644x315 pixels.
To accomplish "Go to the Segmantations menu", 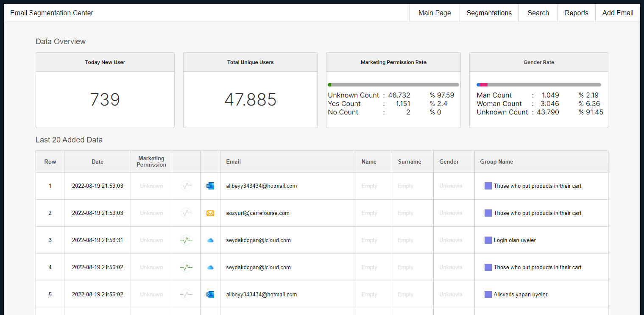I will (x=489, y=13).
